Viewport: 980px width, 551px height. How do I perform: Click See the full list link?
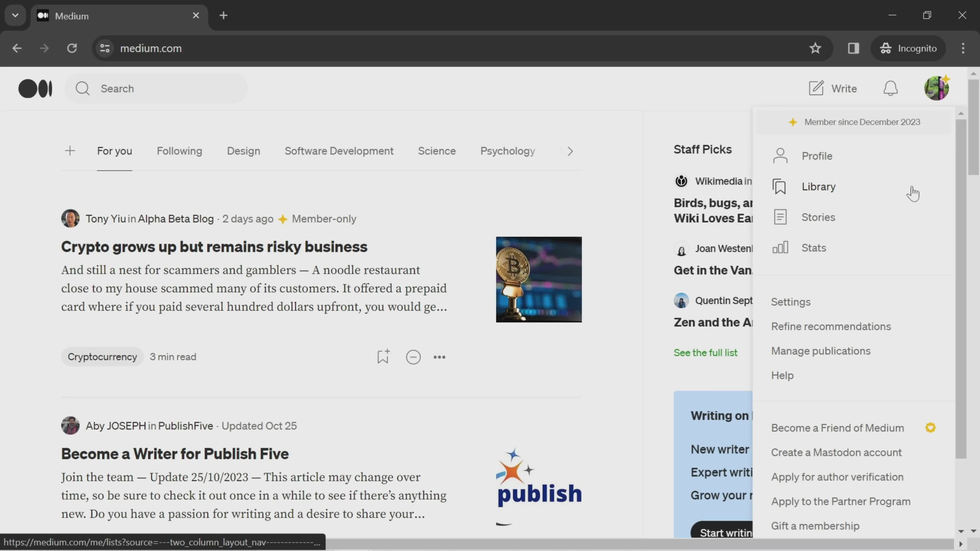click(705, 353)
